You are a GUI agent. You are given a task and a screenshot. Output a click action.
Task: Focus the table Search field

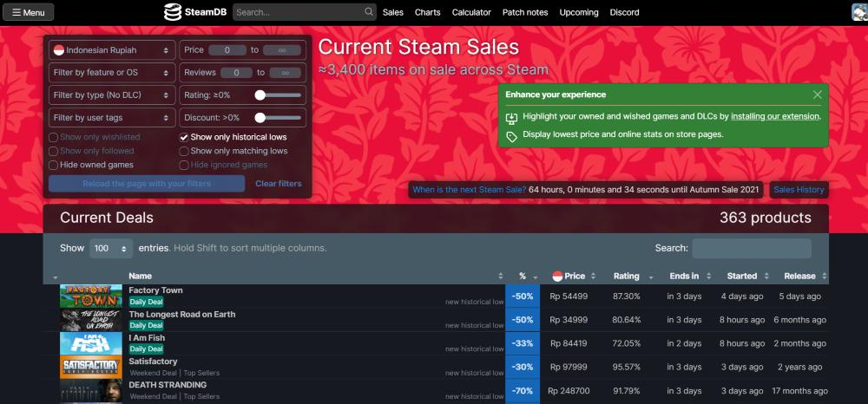pos(752,248)
